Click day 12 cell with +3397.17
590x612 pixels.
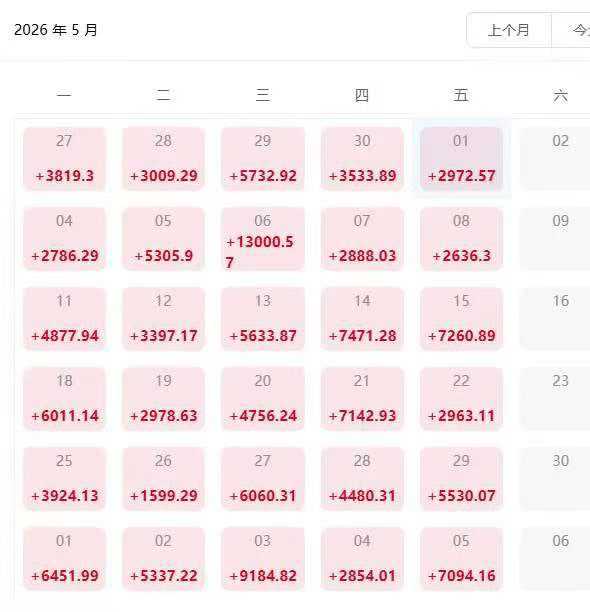163,319
